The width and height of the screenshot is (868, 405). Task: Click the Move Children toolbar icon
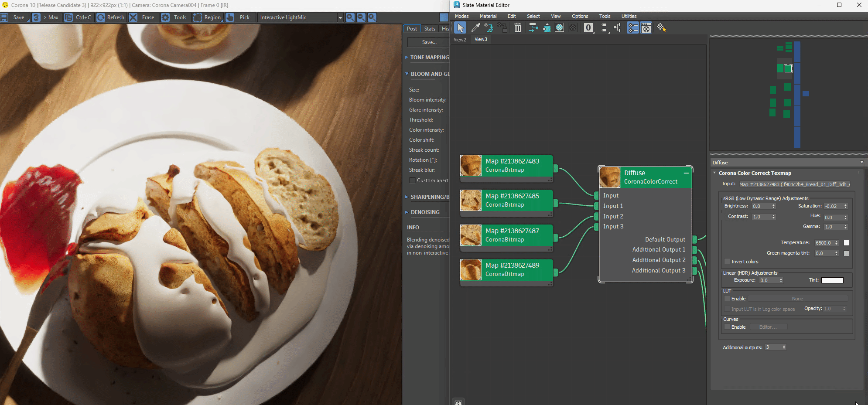[533, 28]
